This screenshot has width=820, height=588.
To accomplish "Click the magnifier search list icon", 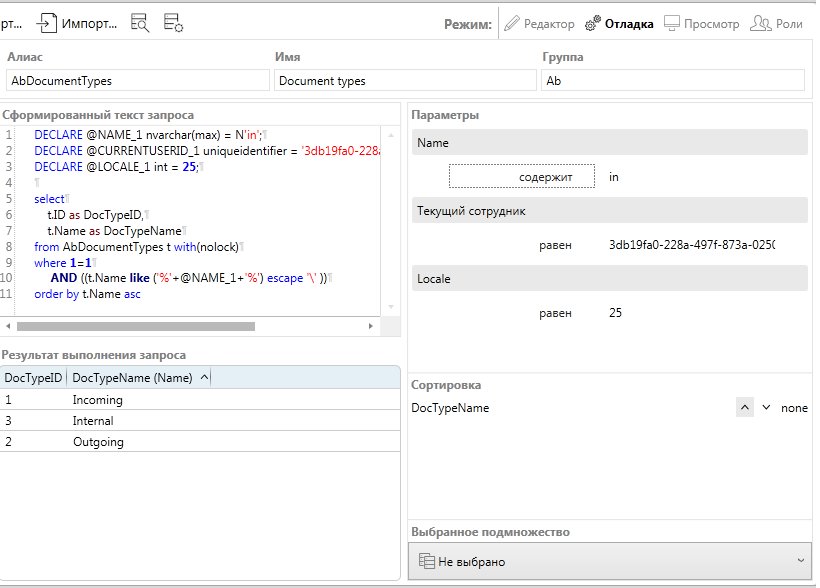I will tap(140, 23).
